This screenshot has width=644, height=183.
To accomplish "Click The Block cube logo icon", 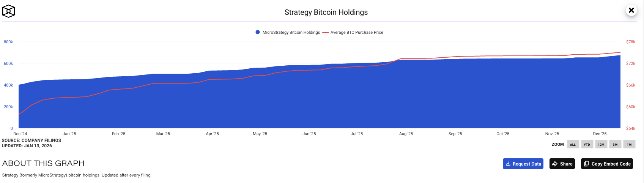I will 8,11.
